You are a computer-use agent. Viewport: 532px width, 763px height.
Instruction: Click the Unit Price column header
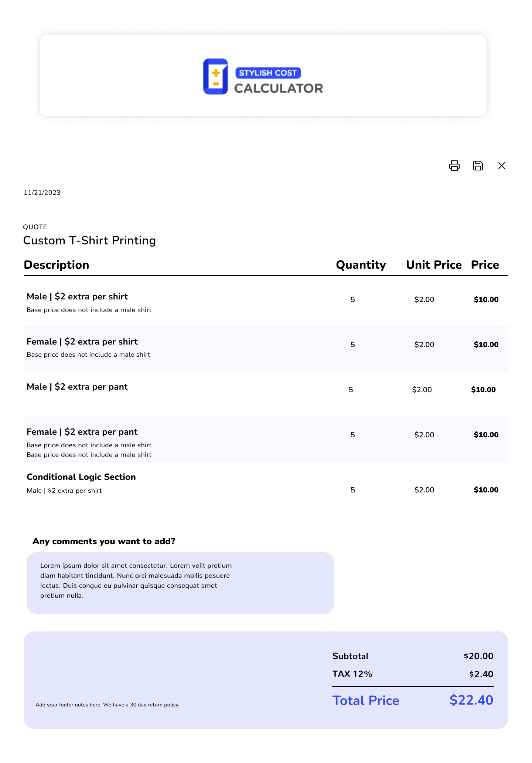click(x=434, y=265)
